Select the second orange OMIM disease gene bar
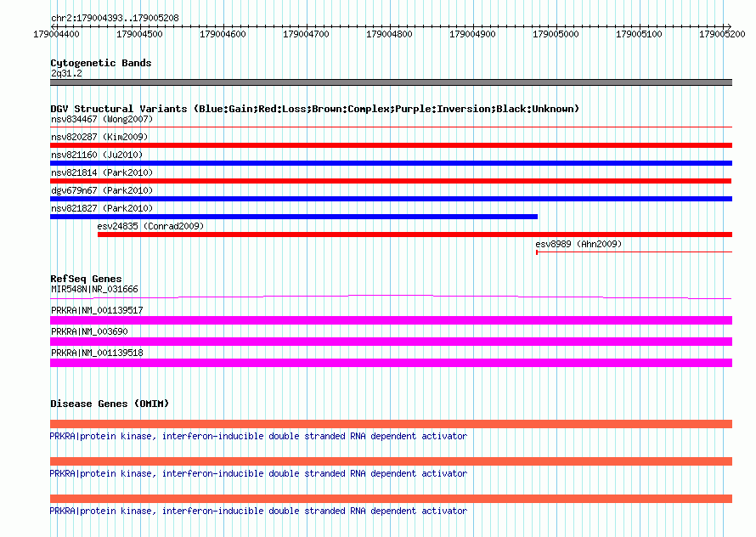 pos(391,461)
